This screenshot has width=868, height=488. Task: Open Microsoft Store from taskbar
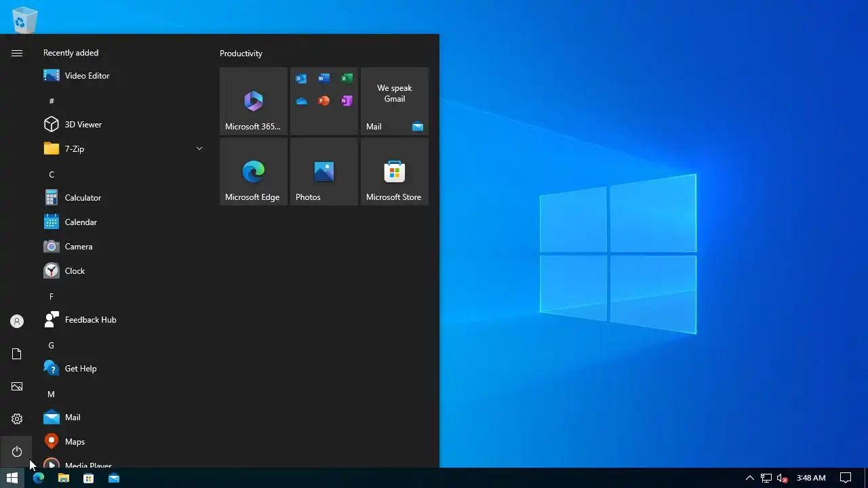(x=89, y=478)
